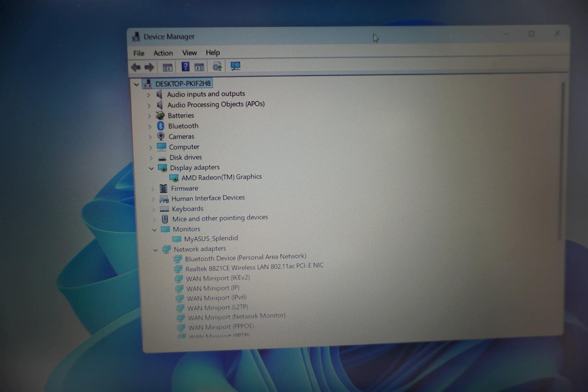Viewport: 588px width, 392px height.
Task: Click the Keyboards category icon
Action: [x=164, y=209]
